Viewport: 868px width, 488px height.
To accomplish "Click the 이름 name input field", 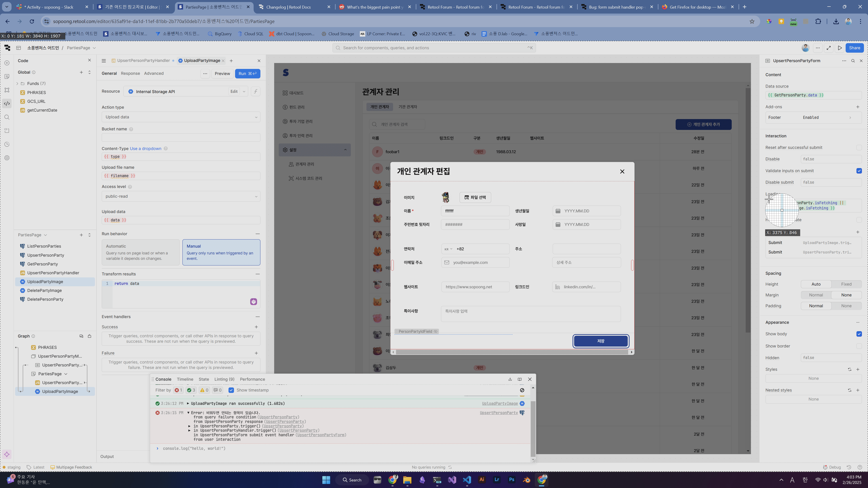I will click(475, 211).
